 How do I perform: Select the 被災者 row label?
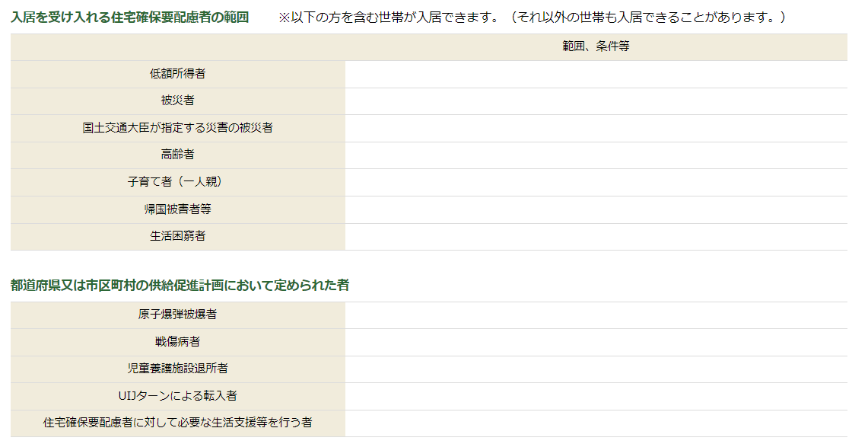coord(177,101)
